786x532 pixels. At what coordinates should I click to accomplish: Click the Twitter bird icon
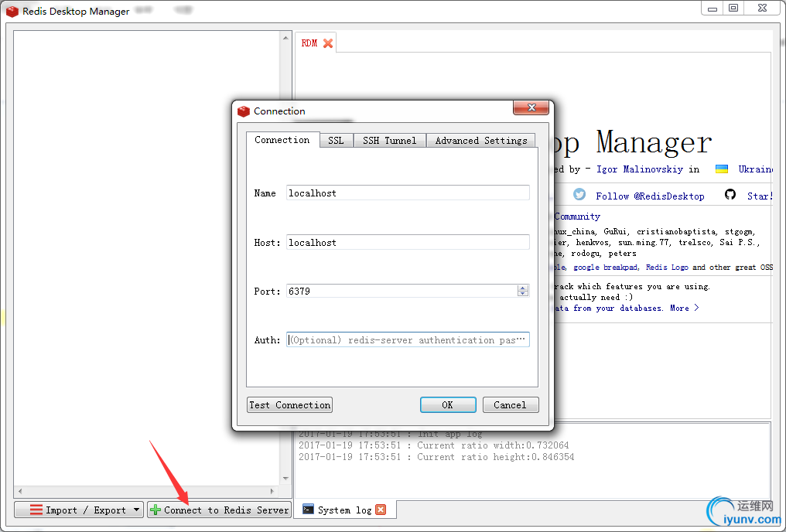(x=579, y=194)
